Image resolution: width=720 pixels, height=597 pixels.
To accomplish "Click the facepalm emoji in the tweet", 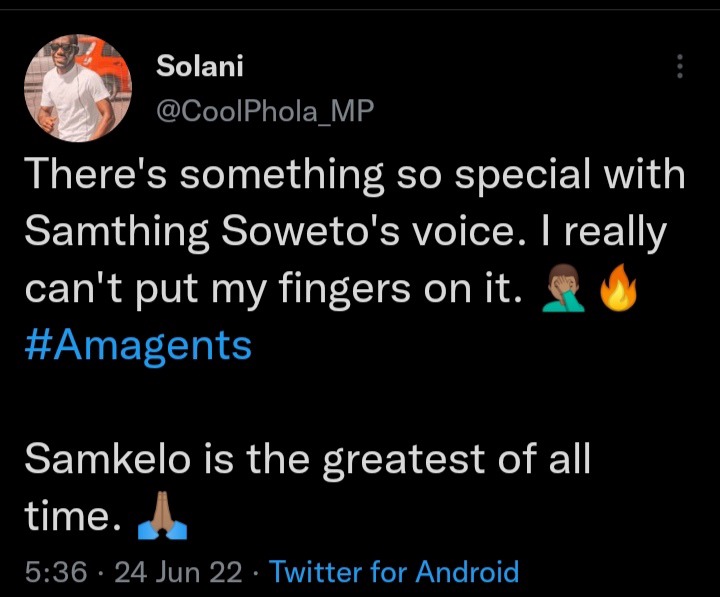I will pyautogui.click(x=563, y=288).
